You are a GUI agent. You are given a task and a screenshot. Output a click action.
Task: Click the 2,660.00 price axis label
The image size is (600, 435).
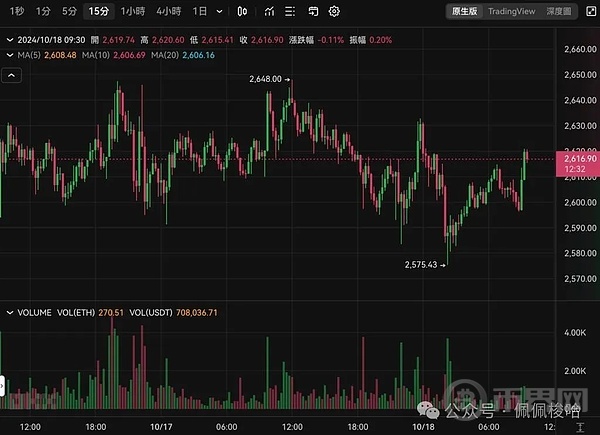pos(580,49)
